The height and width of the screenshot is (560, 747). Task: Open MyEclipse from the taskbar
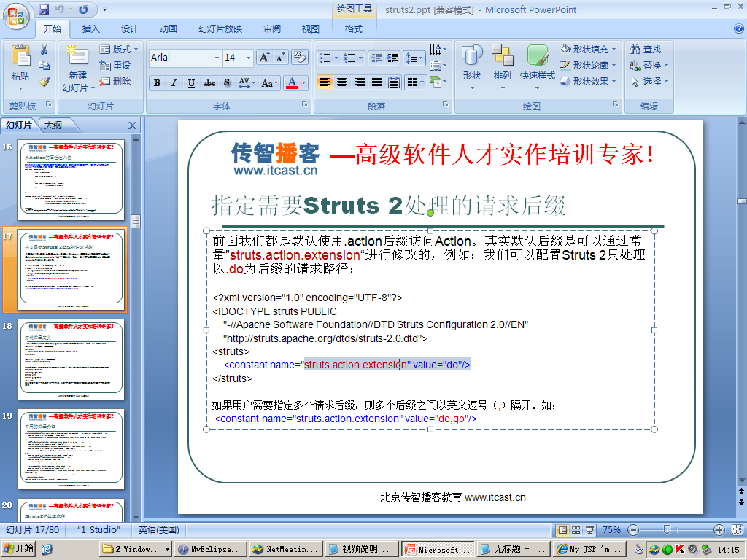point(211,549)
